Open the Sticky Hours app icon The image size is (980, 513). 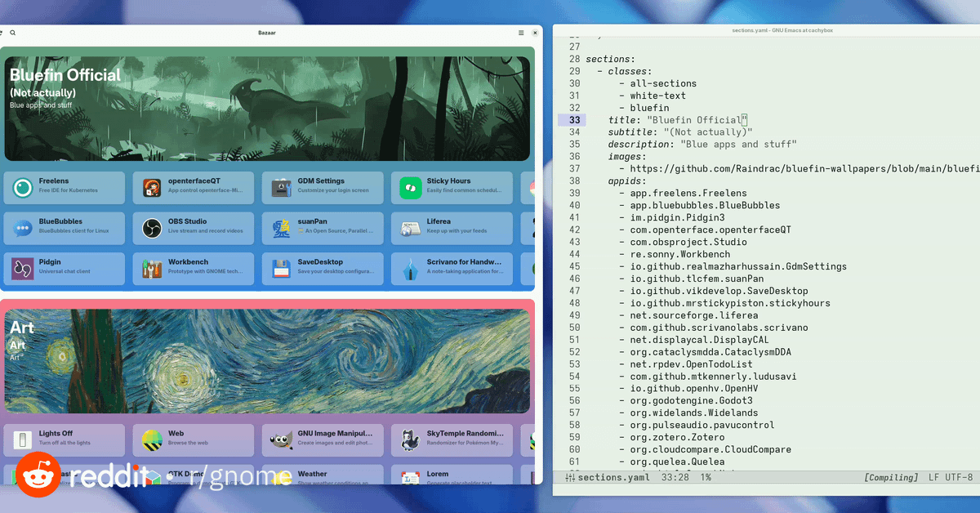[411, 188]
